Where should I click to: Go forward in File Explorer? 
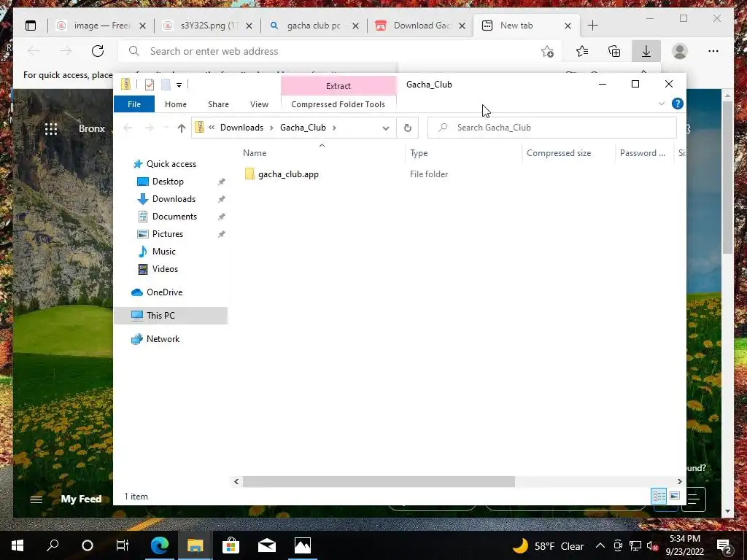[150, 128]
